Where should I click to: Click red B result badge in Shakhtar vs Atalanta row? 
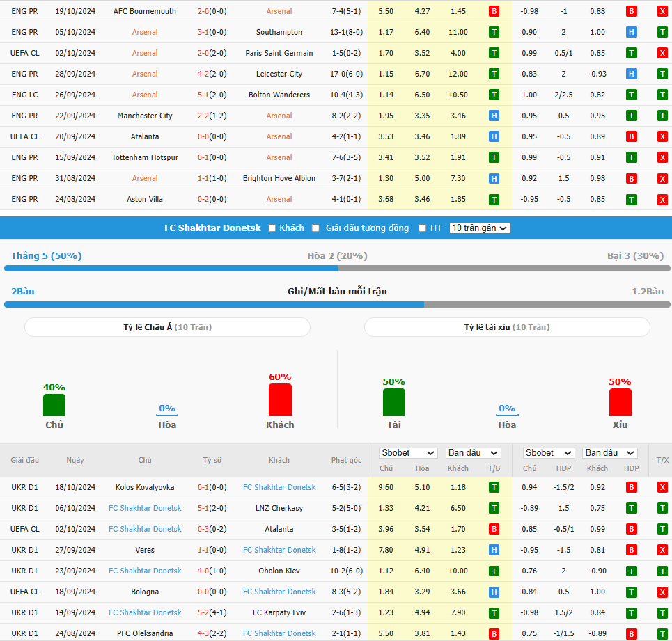click(x=494, y=529)
